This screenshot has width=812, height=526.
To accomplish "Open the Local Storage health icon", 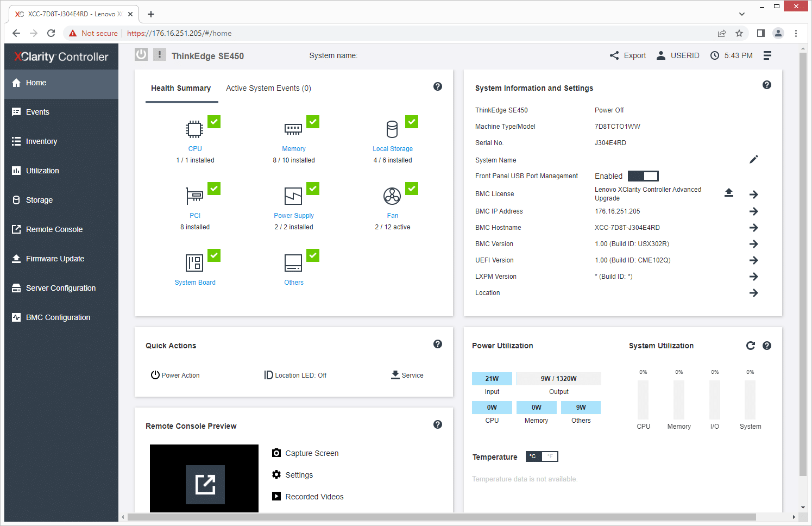I will pyautogui.click(x=392, y=129).
